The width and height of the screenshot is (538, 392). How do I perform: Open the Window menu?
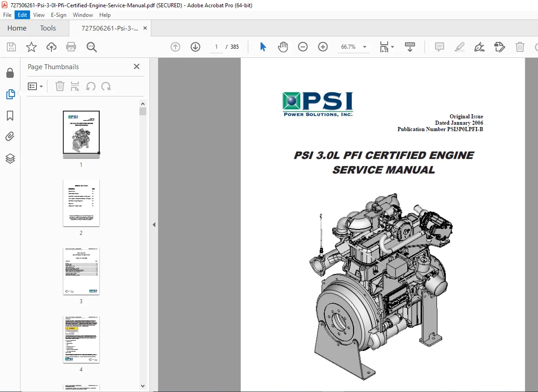83,15
